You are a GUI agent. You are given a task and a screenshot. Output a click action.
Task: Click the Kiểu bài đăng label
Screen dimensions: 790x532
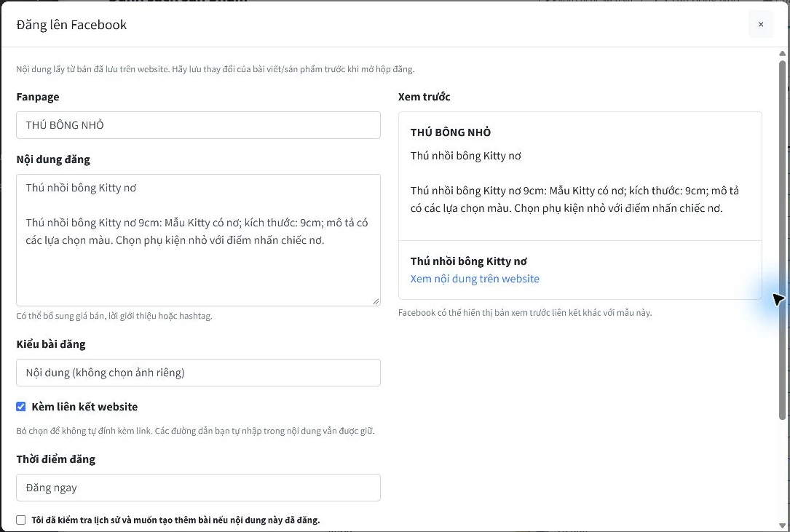coord(51,344)
